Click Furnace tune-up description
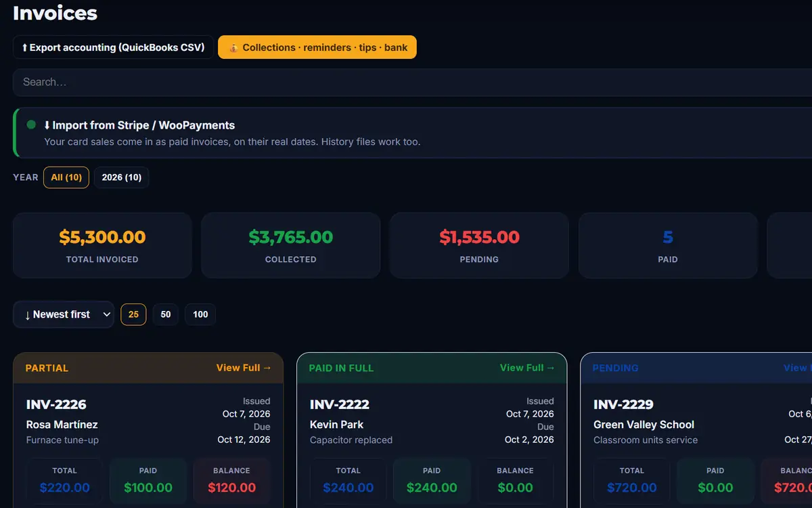812x508 pixels. (x=62, y=440)
